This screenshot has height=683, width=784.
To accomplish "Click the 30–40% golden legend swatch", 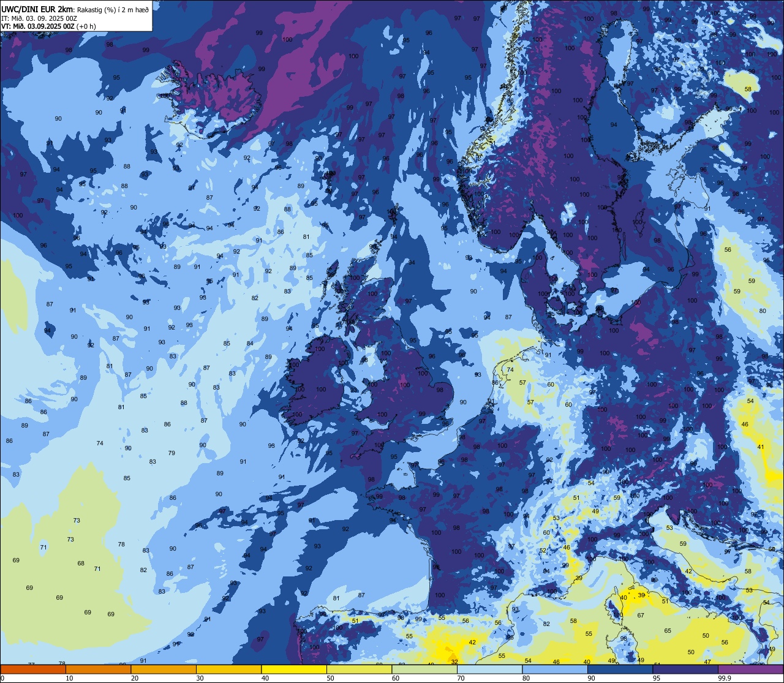I will click(228, 669).
